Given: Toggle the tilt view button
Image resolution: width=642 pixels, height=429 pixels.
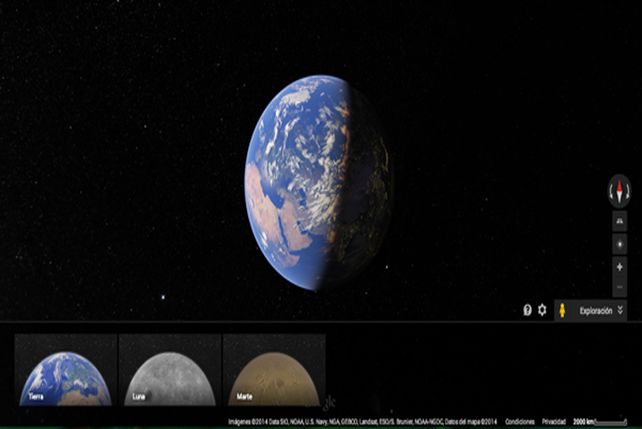Looking at the screenshot, I should pos(619,221).
